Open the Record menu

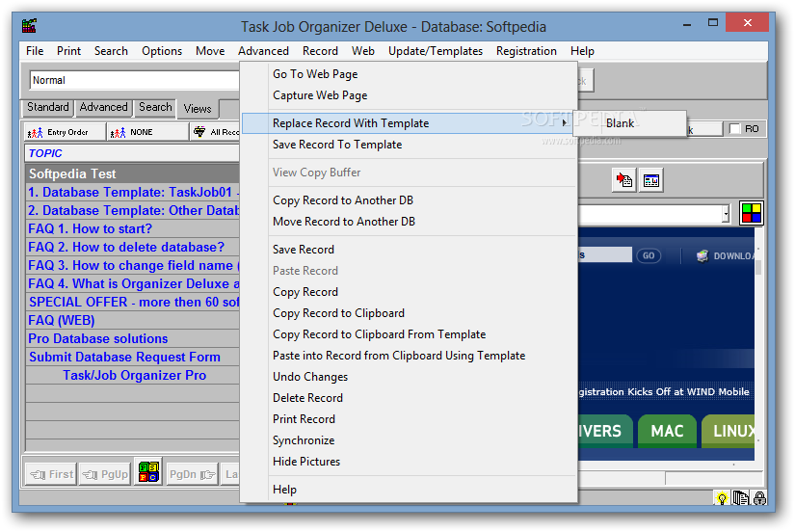tap(320, 51)
